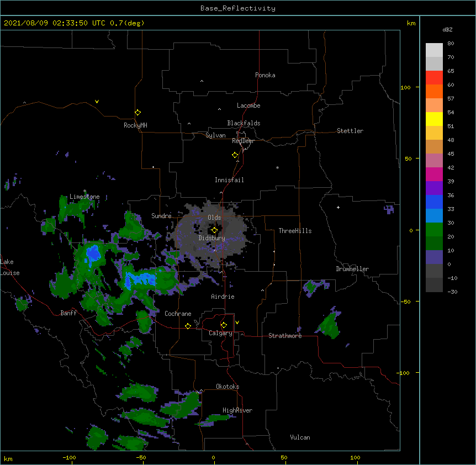The width and height of the screenshot is (476, 465).
Task: Click the yellow diamond marker south of RedDeer
Action: (235, 155)
